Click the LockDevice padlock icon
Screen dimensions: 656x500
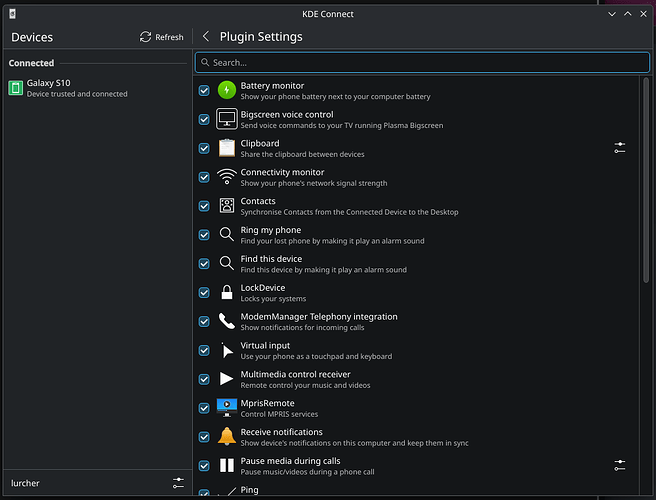(x=227, y=293)
